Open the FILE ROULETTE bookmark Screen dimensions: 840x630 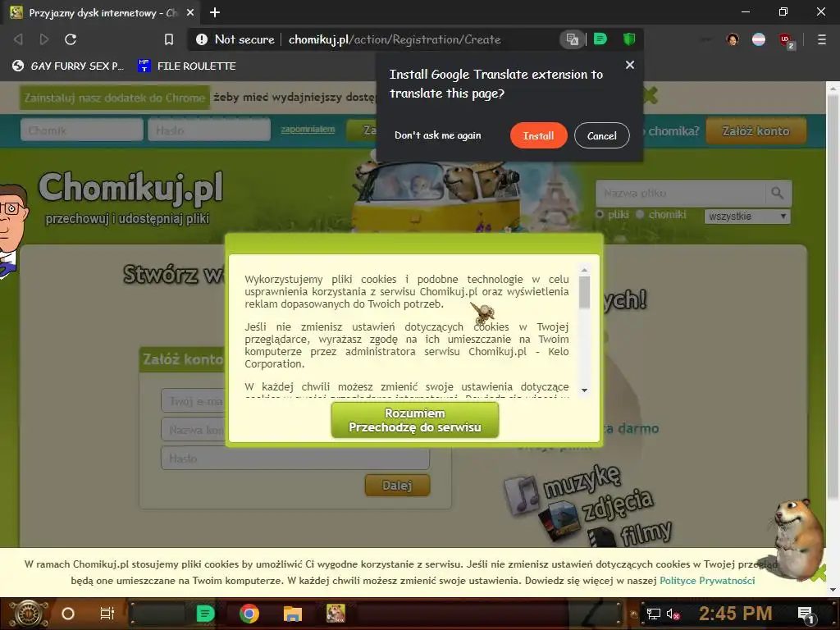(x=187, y=66)
